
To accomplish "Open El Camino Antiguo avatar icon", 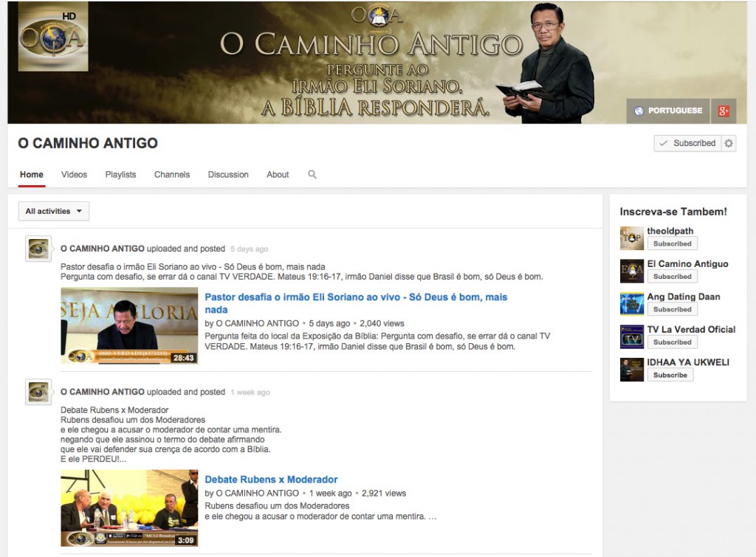I will coord(632,271).
